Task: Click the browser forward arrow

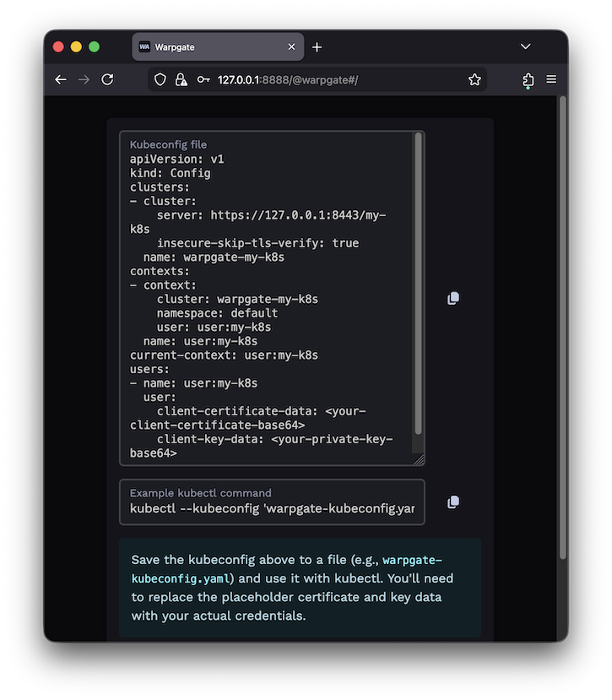Action: click(84, 79)
